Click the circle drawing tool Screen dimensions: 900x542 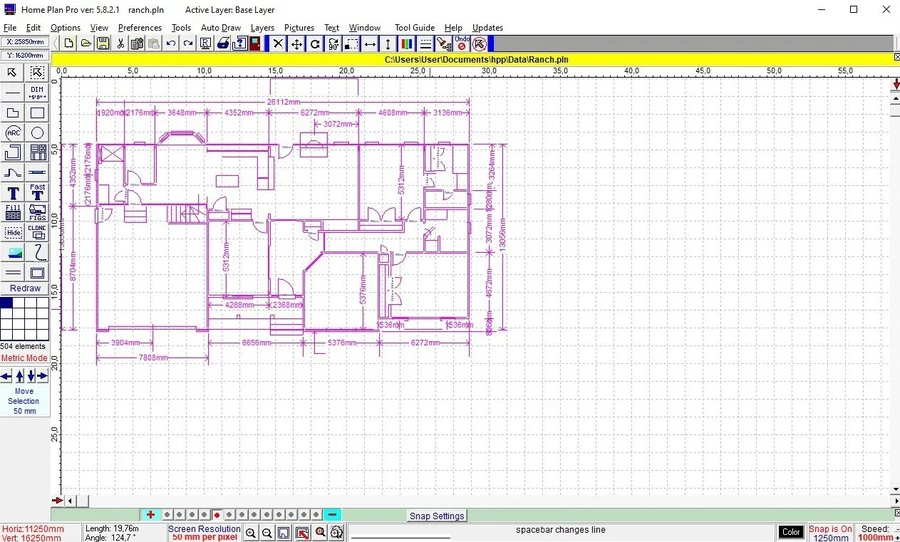point(37,132)
